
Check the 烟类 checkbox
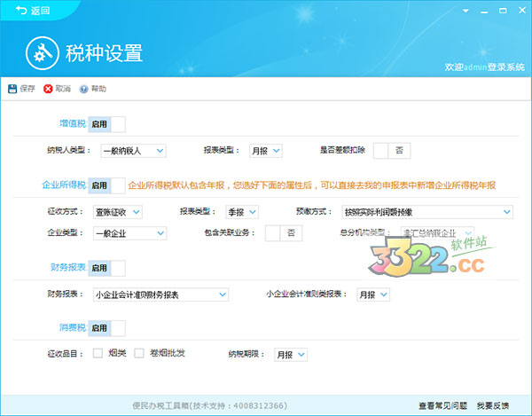click(98, 353)
